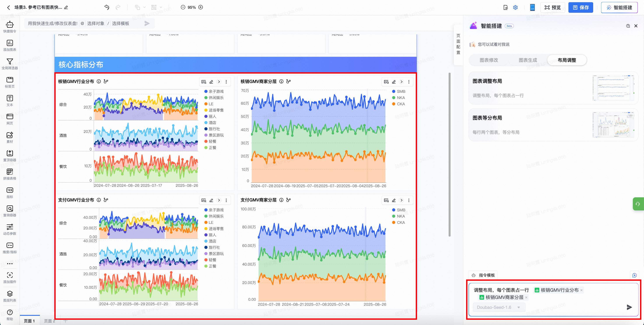This screenshot has height=325, width=644.
Task: Click the 预览 preview button
Action: 552,7
